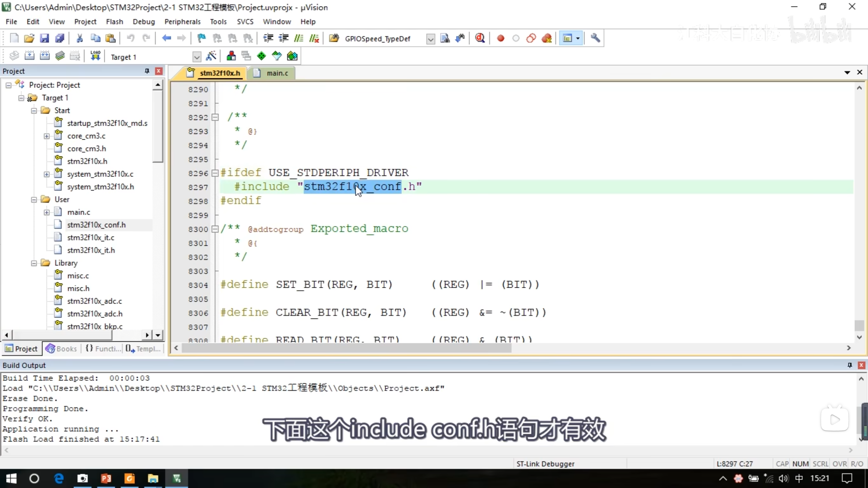Click the editor horizontal scrollbar

(x=346, y=348)
